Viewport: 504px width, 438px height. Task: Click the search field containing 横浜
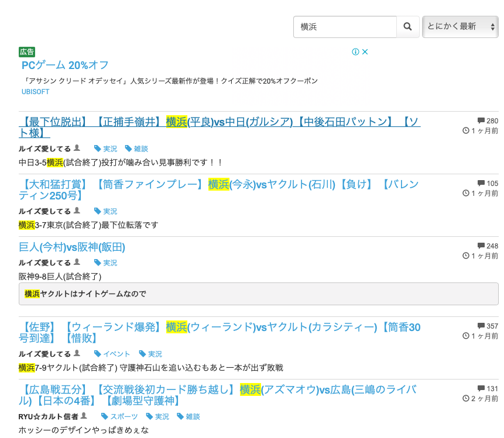(345, 27)
